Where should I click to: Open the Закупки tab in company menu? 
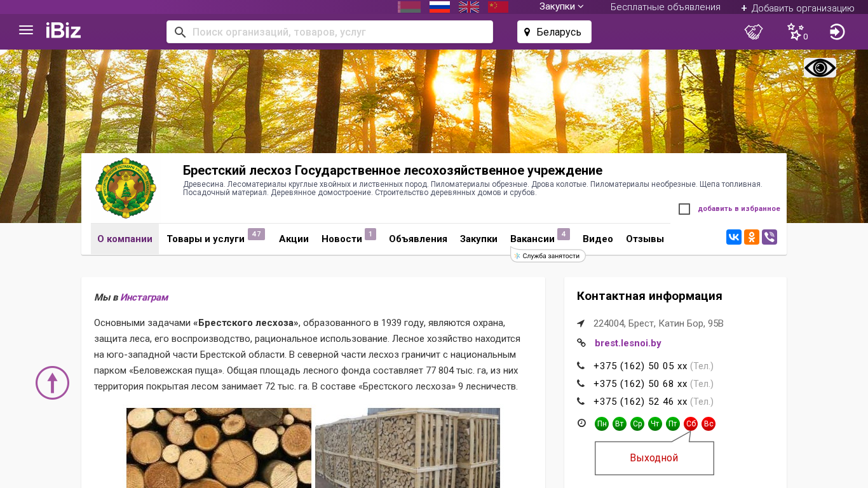point(478,239)
